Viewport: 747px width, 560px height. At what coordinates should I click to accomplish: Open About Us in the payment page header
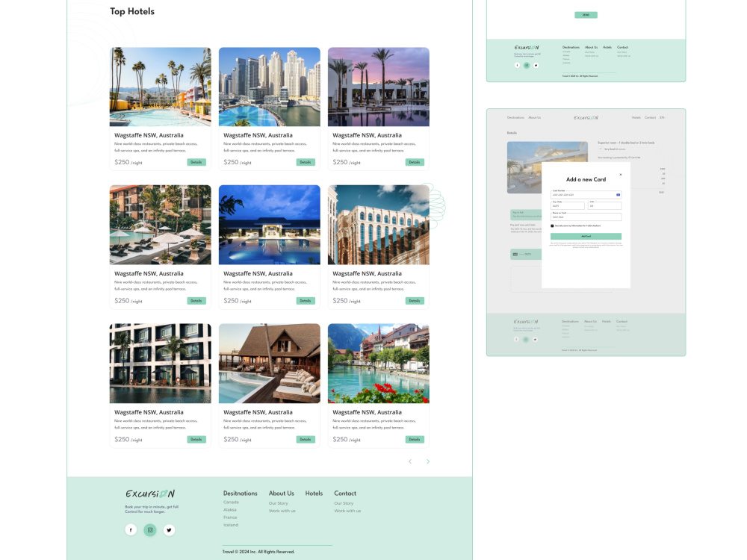pos(535,118)
